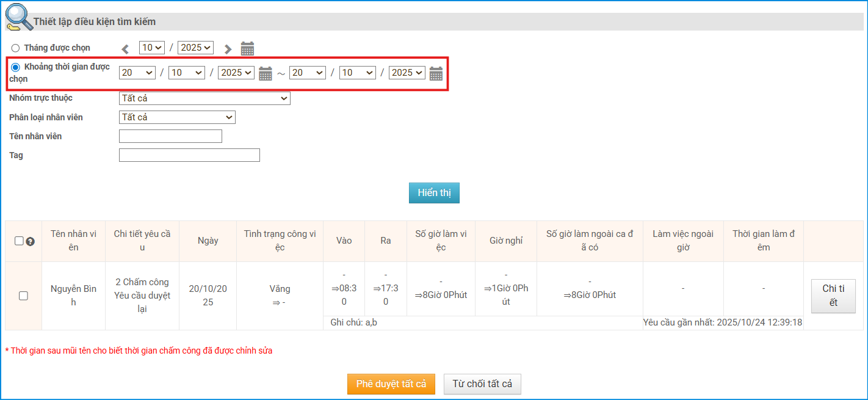Viewport: 868px width, 400px height.
Task: Open calendar picker for range start date
Action: coord(266,73)
